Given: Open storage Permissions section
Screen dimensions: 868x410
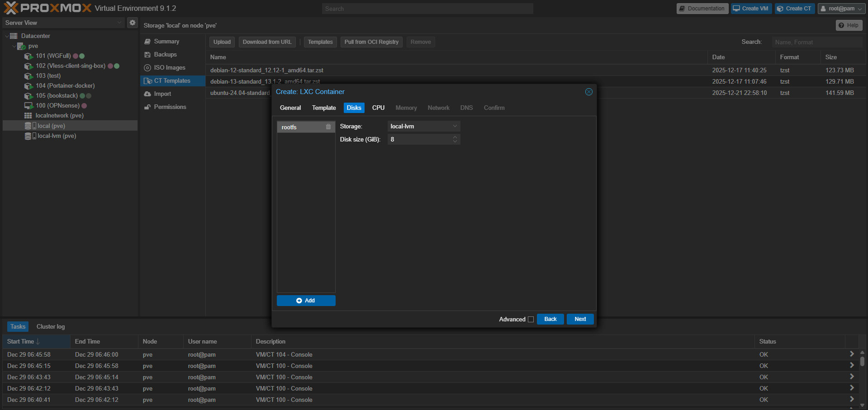Looking at the screenshot, I should (170, 107).
